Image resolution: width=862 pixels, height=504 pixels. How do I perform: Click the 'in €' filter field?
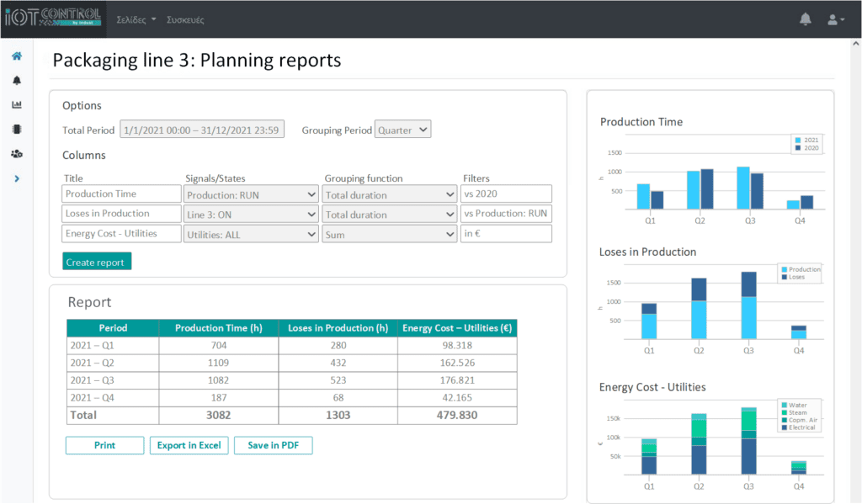click(506, 233)
